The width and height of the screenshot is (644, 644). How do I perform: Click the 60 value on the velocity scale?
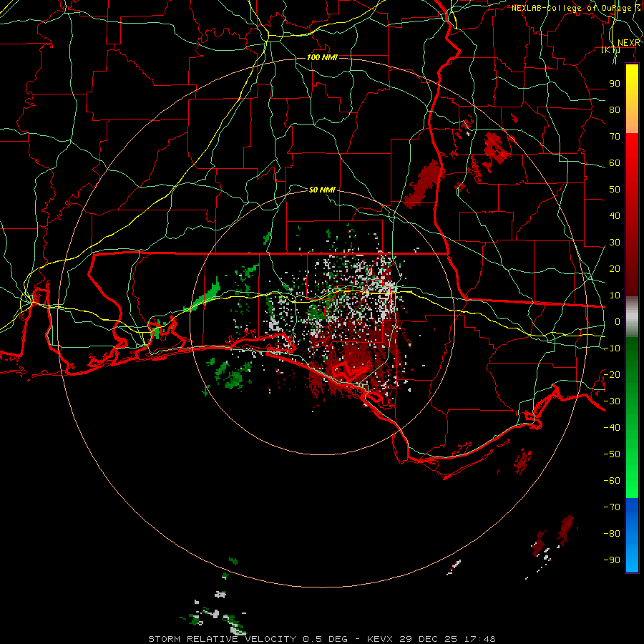coord(615,162)
